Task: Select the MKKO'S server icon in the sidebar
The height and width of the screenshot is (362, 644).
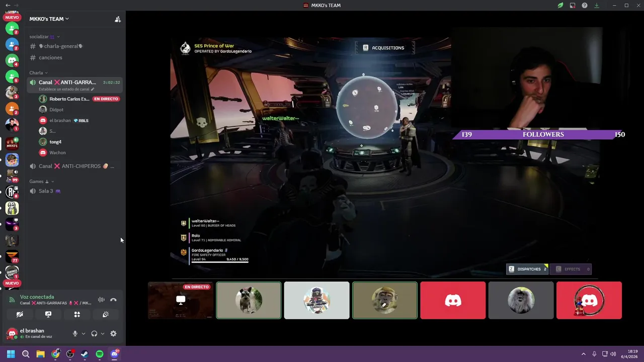Action: (x=12, y=144)
